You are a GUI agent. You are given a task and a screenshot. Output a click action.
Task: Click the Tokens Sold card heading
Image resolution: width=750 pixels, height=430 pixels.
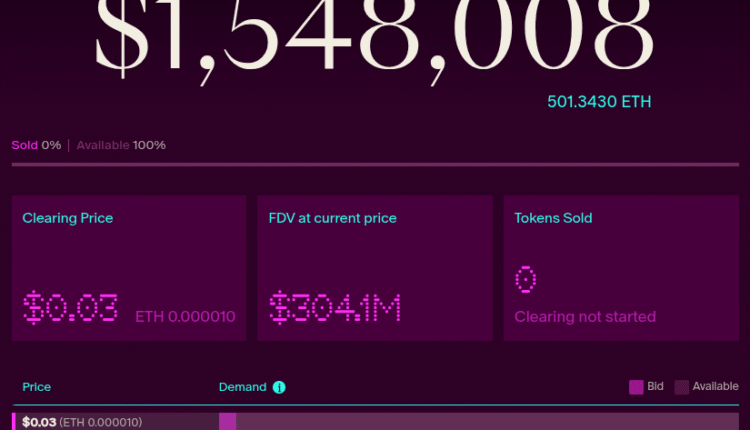click(553, 218)
